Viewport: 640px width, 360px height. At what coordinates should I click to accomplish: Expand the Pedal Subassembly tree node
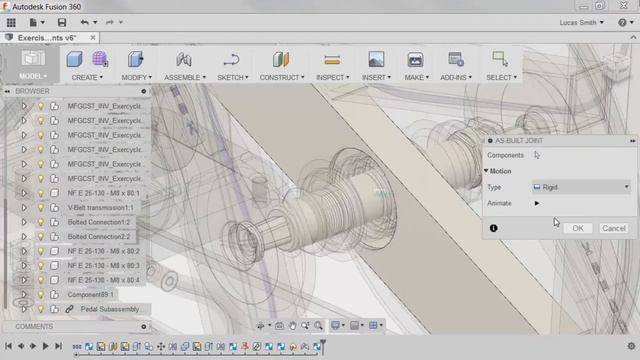coord(24,309)
